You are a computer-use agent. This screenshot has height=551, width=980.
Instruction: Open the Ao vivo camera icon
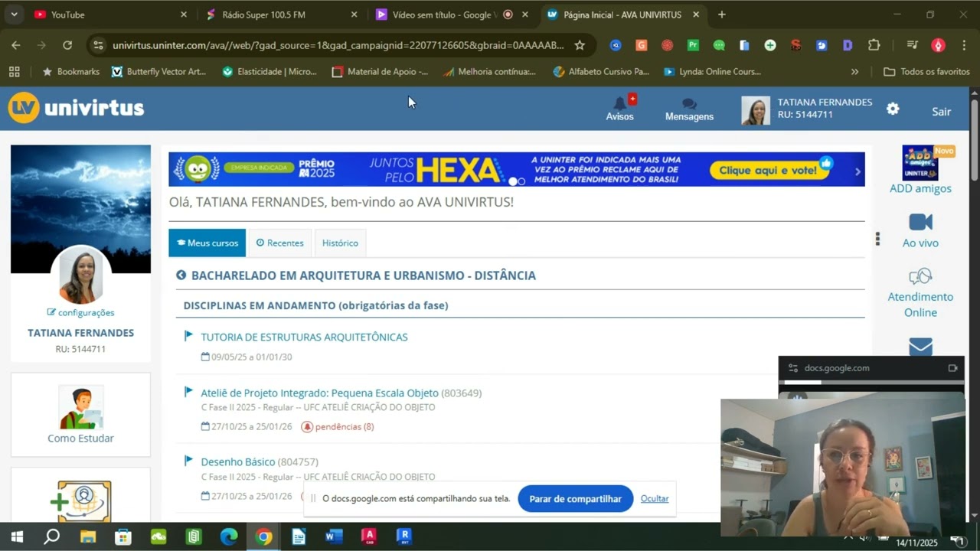tap(920, 222)
